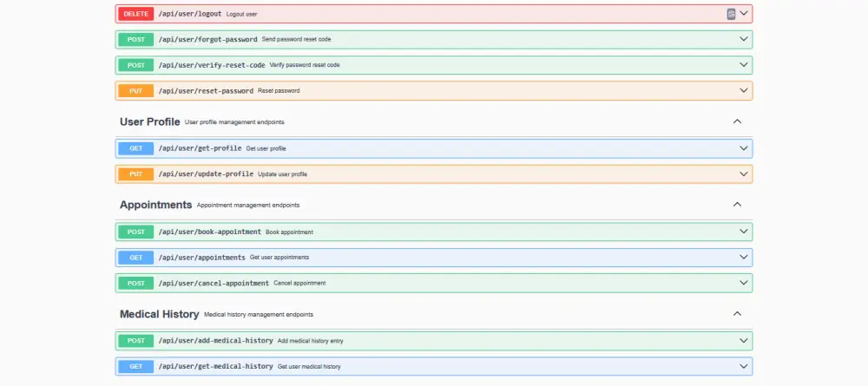Click 'Send password reset code' description

(297, 40)
